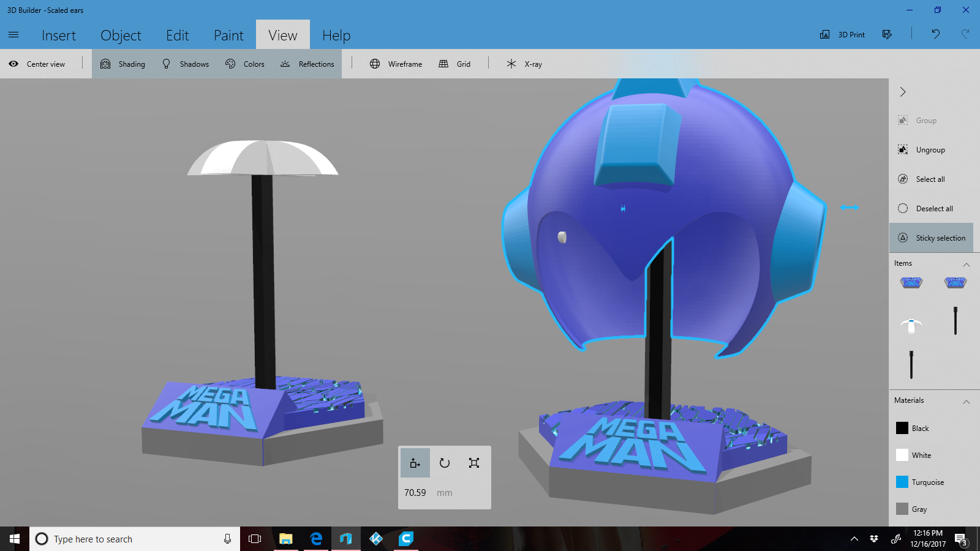Viewport: 980px width, 551px height.
Task: Open Microsoft Edge from the taskbar
Action: click(316, 539)
